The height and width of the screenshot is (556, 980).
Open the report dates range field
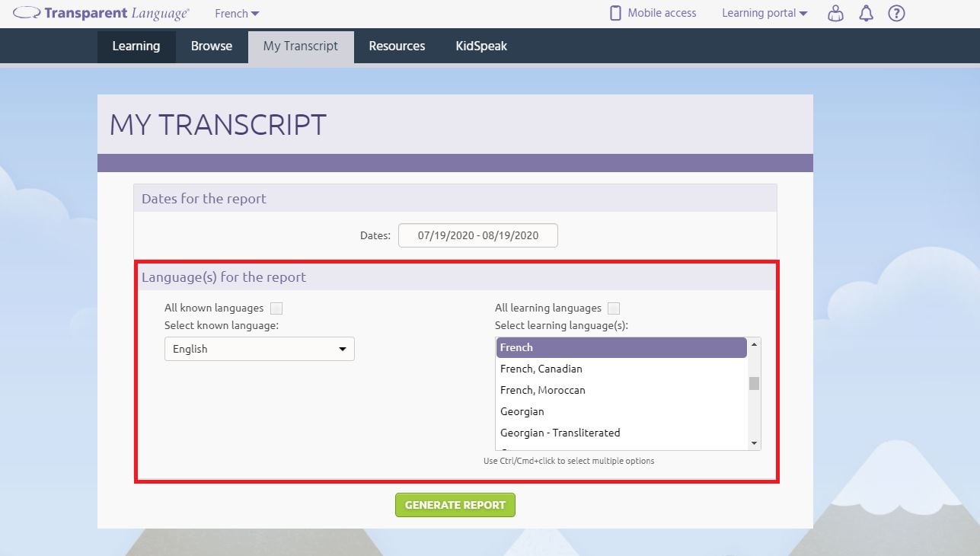tap(477, 235)
